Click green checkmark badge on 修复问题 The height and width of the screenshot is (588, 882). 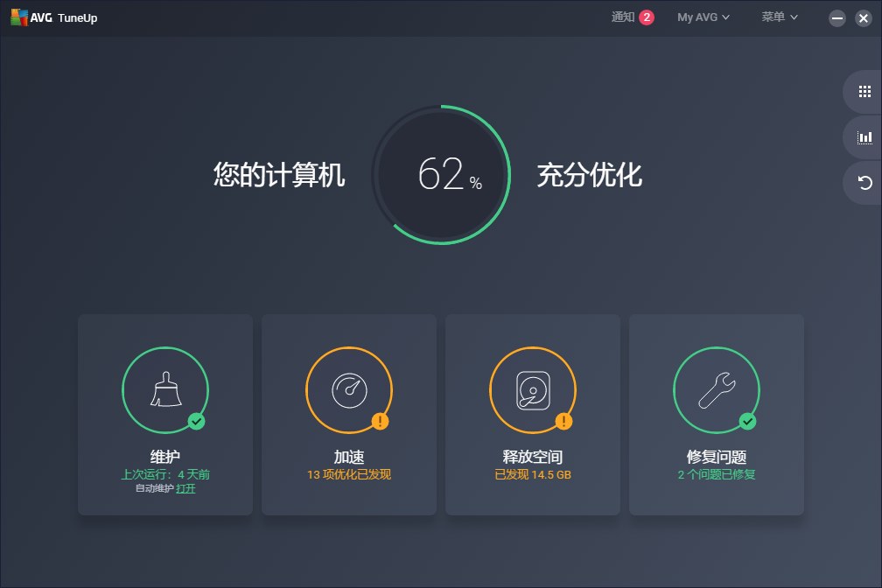click(747, 421)
